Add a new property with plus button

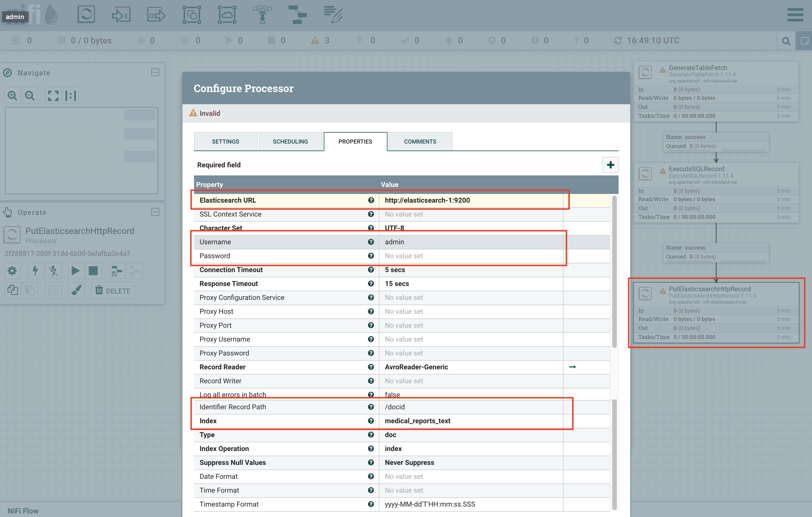click(x=610, y=165)
